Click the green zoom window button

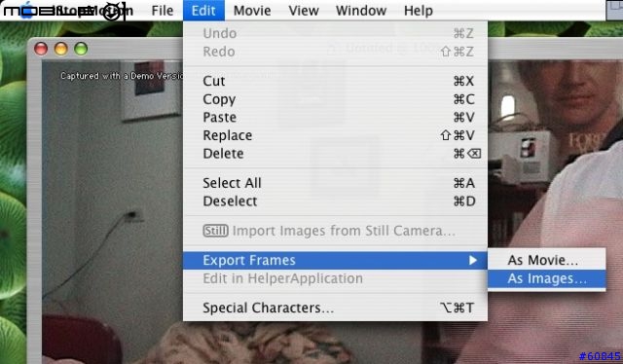[81, 49]
